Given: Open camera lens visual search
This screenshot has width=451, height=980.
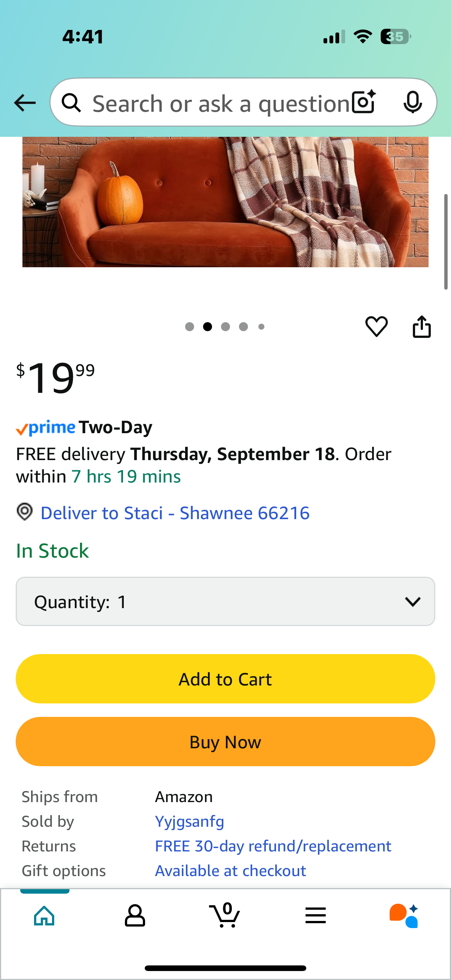Looking at the screenshot, I should 364,102.
